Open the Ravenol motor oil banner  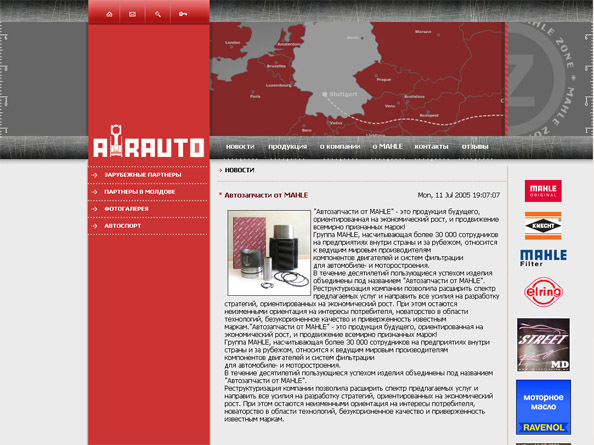pos(543,407)
